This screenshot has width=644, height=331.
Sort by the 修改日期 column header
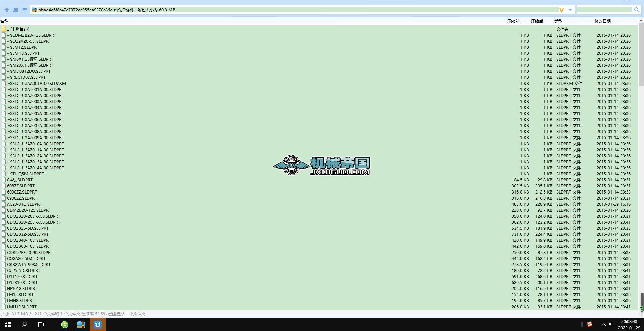tap(603, 21)
